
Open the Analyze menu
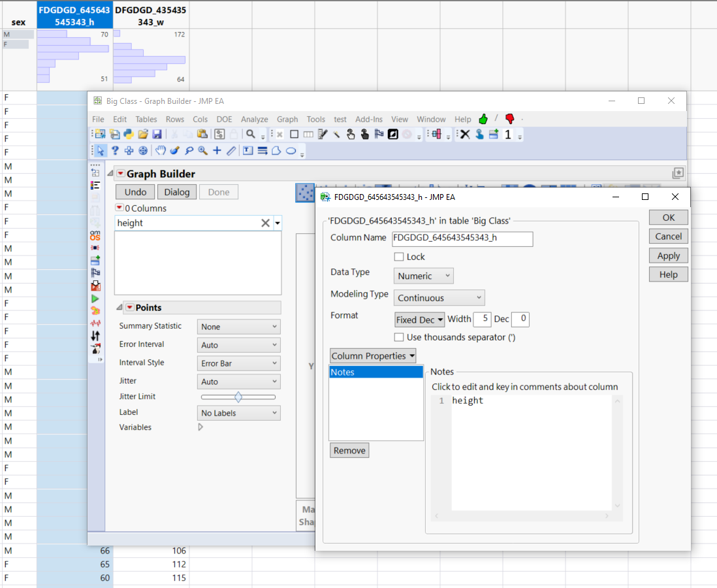tap(255, 120)
